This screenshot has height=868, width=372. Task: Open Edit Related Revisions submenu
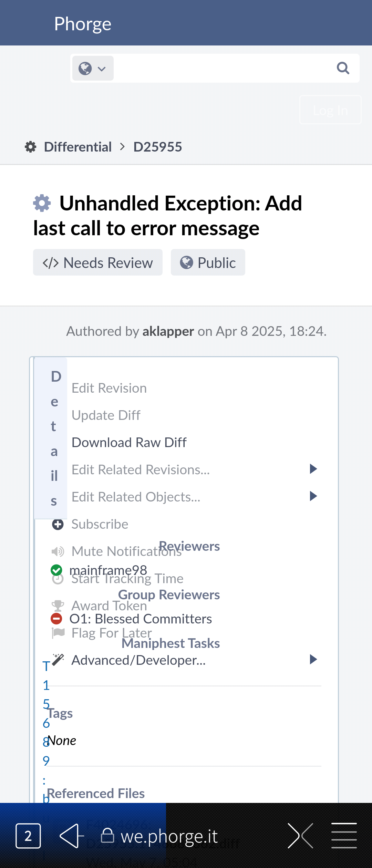tap(141, 469)
